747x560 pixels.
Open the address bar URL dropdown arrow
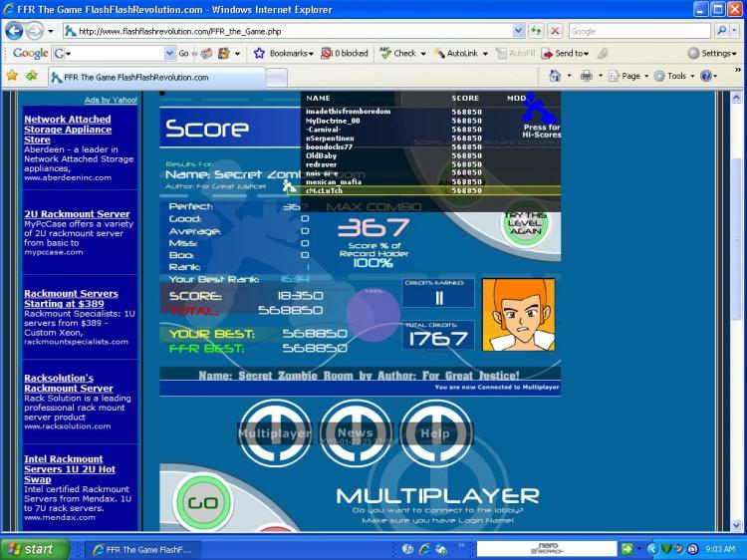pos(518,31)
